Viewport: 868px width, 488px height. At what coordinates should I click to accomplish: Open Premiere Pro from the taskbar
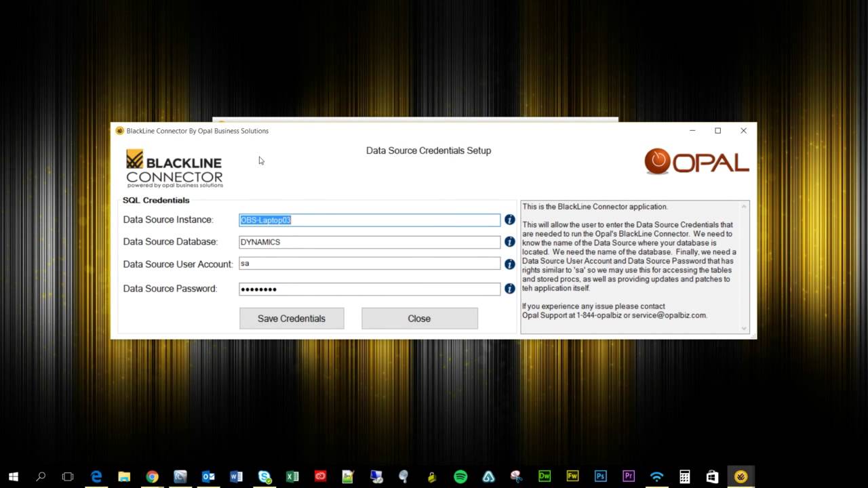point(629,476)
